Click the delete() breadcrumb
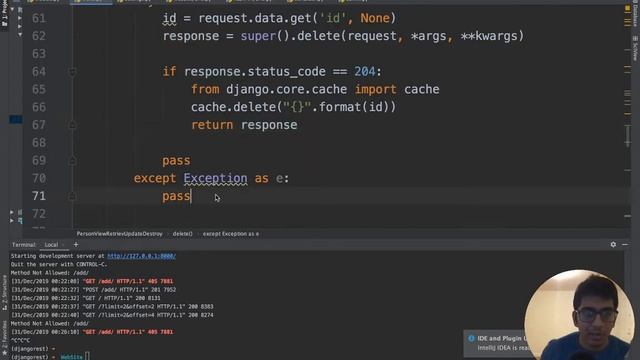640x360 pixels. tap(182, 234)
